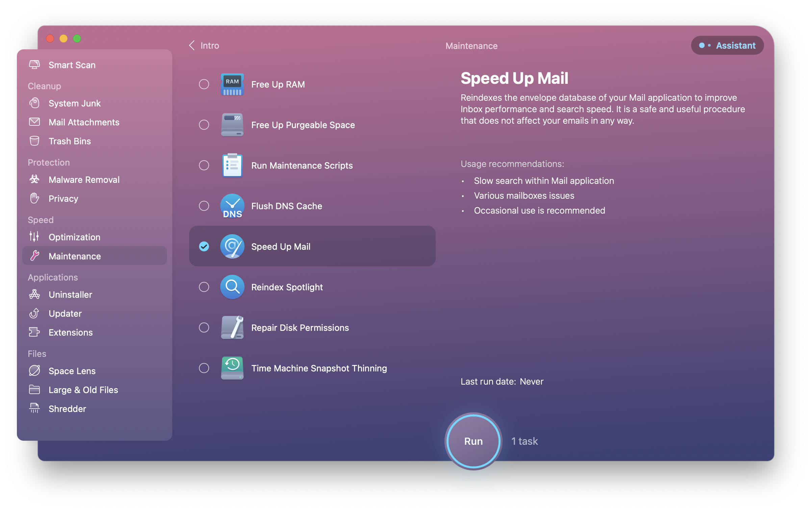Image resolution: width=812 pixels, height=511 pixels.
Task: Select the Repair Disk Permissions label
Action: (300, 328)
